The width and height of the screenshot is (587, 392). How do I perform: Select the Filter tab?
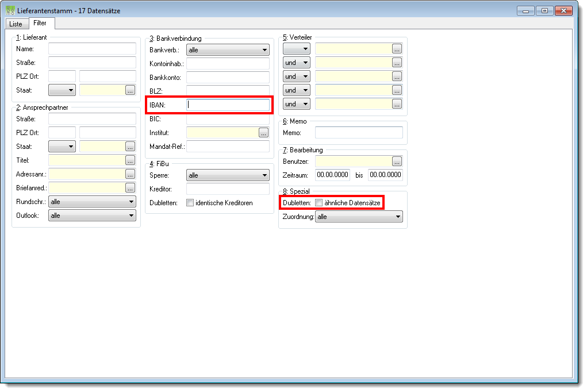point(40,23)
